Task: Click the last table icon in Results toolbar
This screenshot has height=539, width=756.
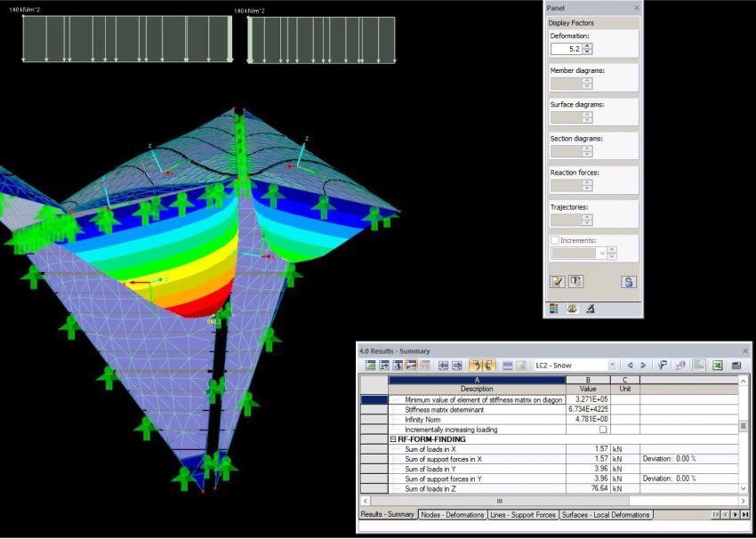Action: pyautogui.click(x=736, y=366)
